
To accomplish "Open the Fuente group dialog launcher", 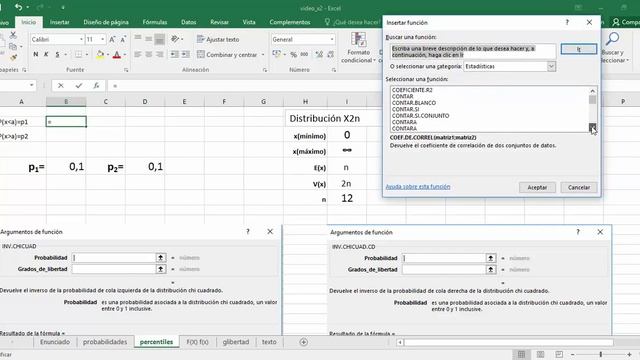I will [126, 70].
